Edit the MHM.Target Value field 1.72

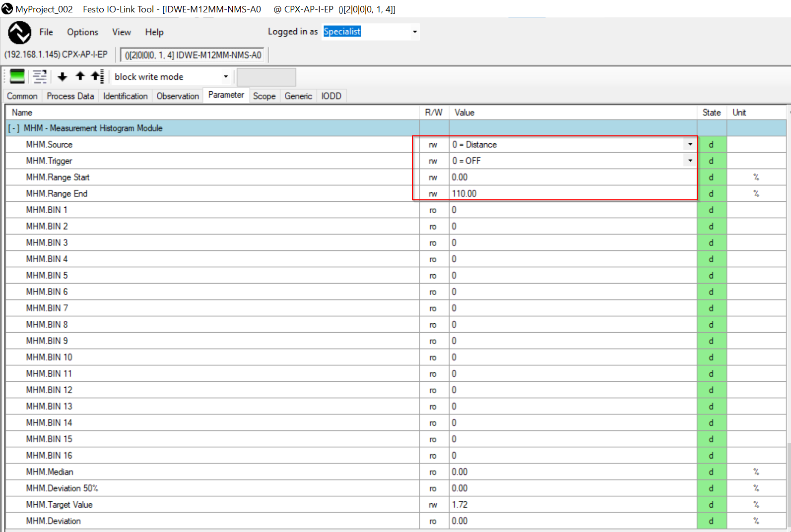(x=573, y=504)
